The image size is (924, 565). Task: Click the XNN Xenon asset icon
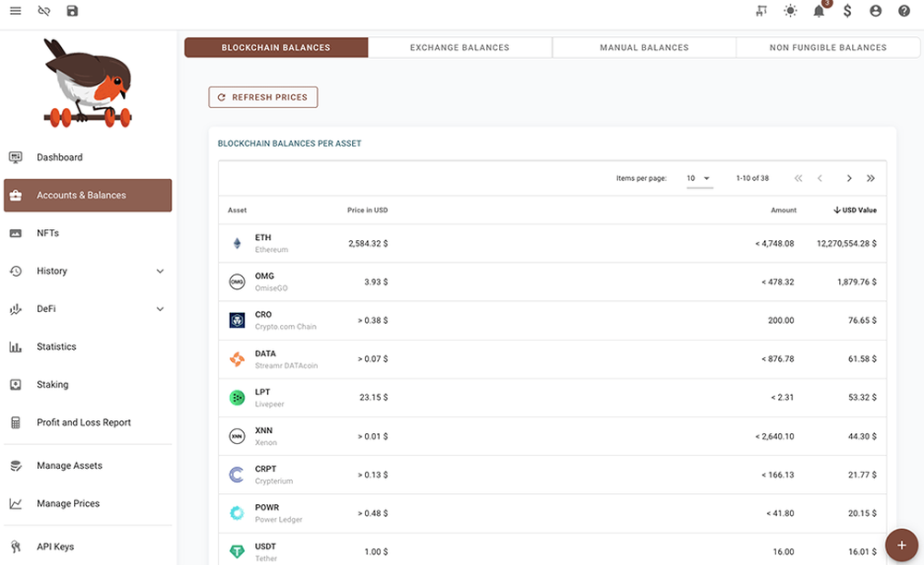[237, 436]
